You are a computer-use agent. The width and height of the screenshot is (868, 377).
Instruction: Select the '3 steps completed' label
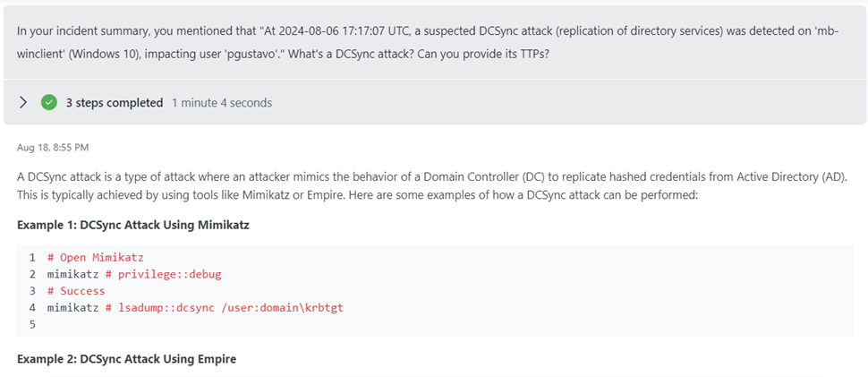pyautogui.click(x=115, y=102)
